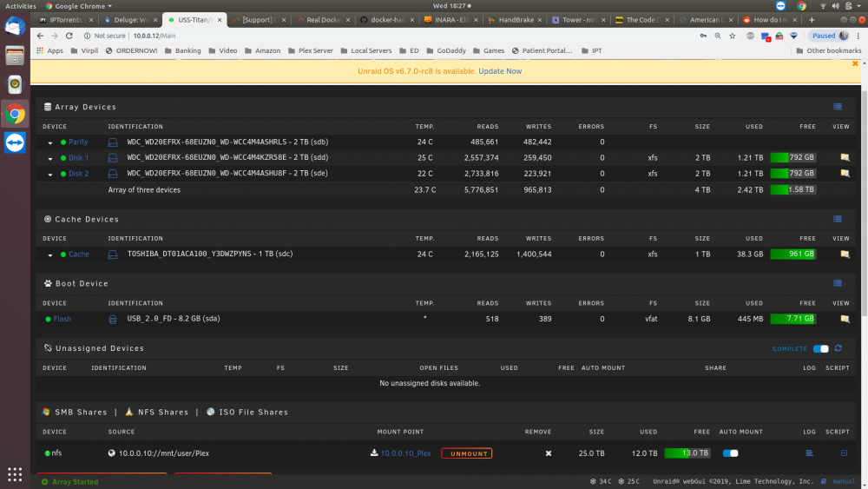Image resolution: width=868 pixels, height=489 pixels.
Task: Click the address bar URL 10.0.0.12/Main
Action: coord(154,36)
